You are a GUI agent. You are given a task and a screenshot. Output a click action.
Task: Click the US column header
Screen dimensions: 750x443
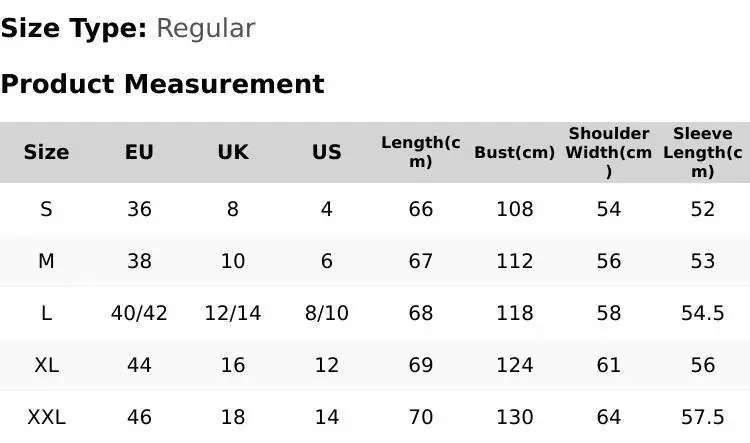[327, 152]
